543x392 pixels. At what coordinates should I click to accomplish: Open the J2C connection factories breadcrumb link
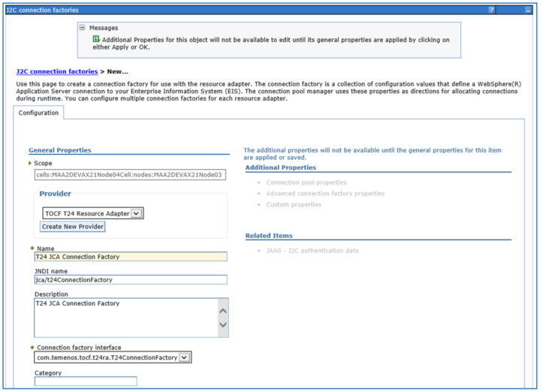point(56,71)
